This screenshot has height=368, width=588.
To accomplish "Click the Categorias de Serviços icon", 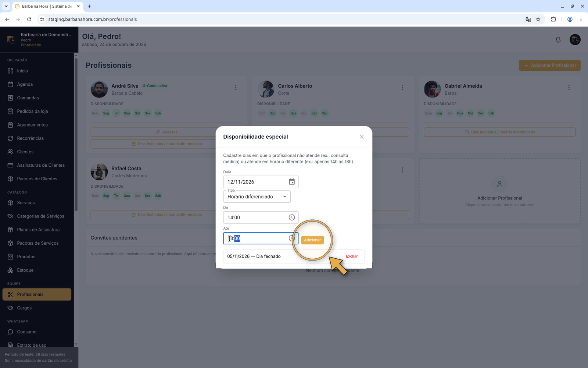I will (10, 216).
